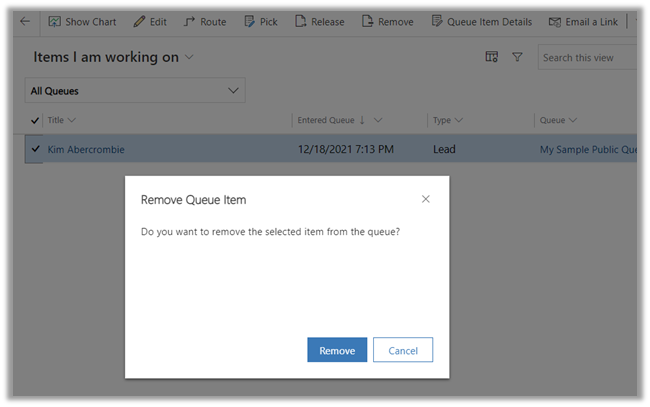Confirm with the blue Remove button
This screenshot has width=650, height=407.
click(x=337, y=350)
